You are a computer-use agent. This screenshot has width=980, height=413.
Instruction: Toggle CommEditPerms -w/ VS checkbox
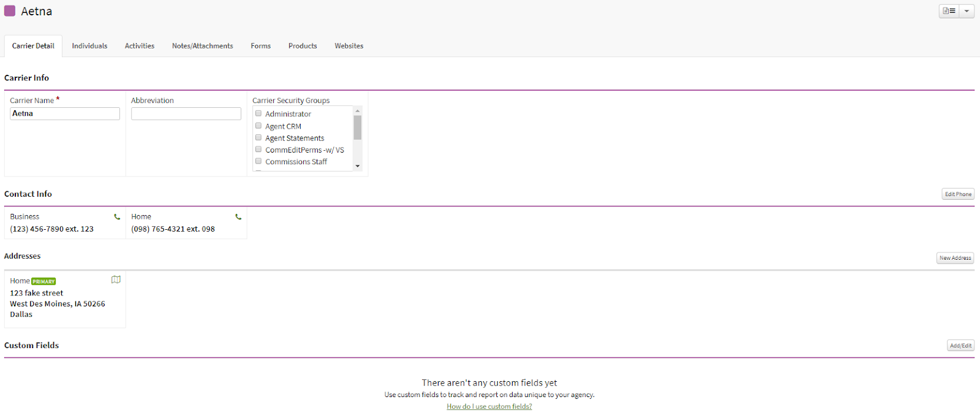(x=258, y=149)
